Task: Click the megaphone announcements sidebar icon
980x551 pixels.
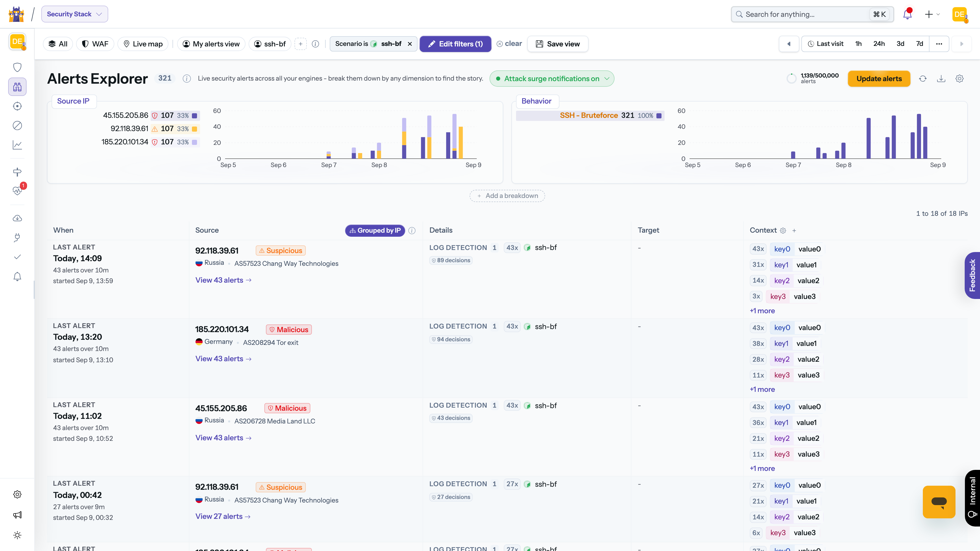Action: [17, 515]
